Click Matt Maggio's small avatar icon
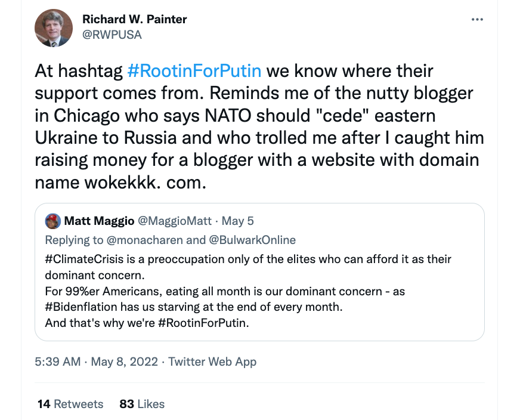This screenshot has height=420, width=520. 53,221
